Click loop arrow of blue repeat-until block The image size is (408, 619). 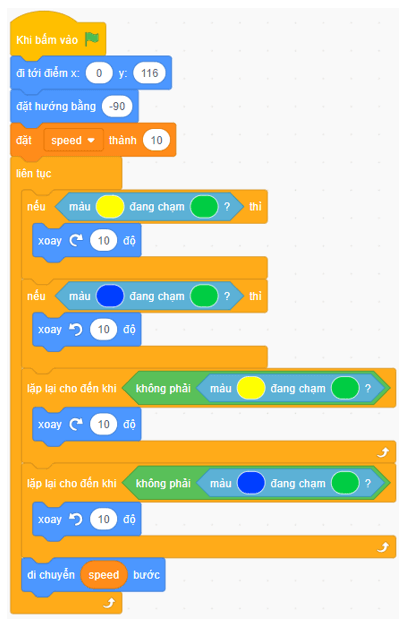[x=383, y=547]
